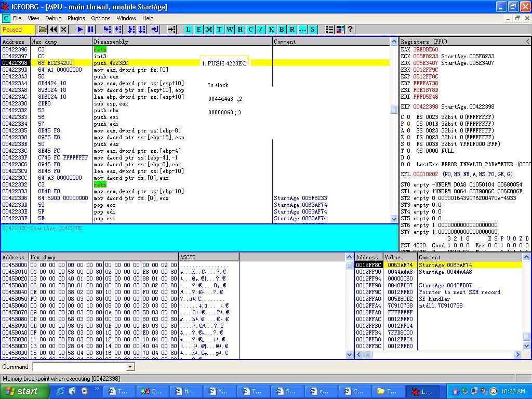Toggle the S flag value in registers
Image resolution: width=532 pixels, height=399 pixels.
[x=408, y=144]
